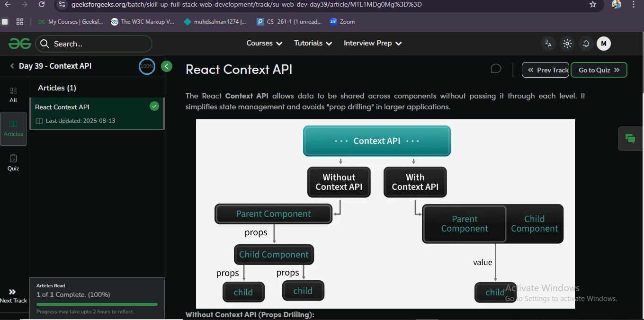The height and width of the screenshot is (320, 644).
Task: Expand the Tutorials dropdown
Action: tap(313, 43)
